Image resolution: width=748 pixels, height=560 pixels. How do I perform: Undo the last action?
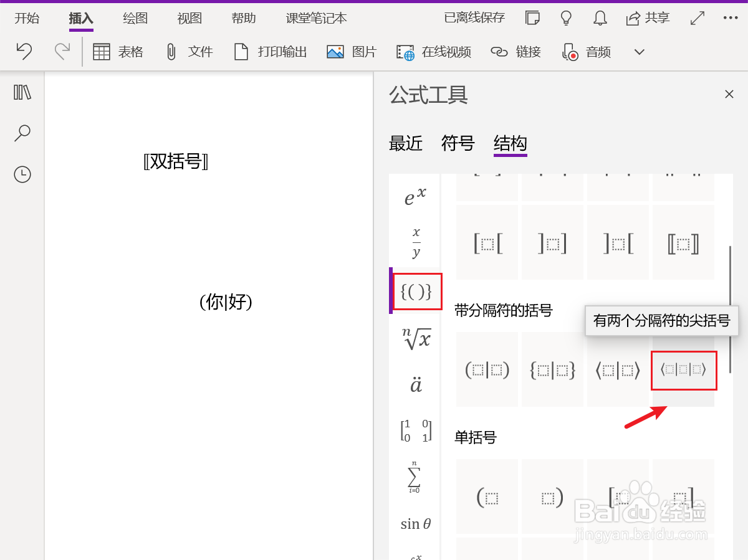(x=24, y=51)
